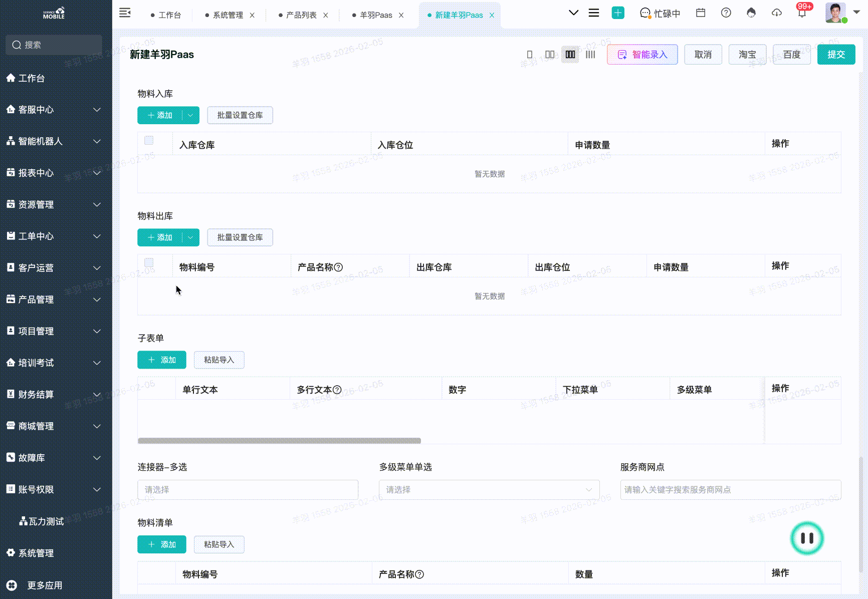Close the 羊羽Paas tab
Screen dimensions: 868x599
401,16
